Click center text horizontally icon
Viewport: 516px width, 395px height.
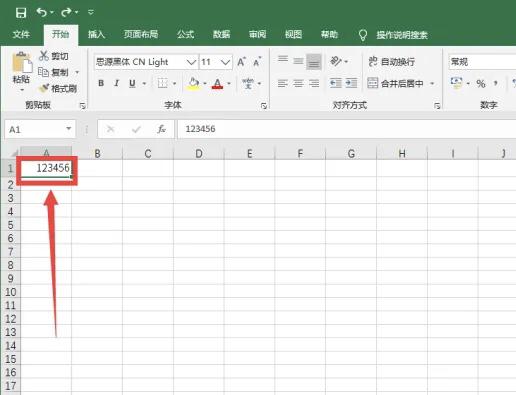(x=298, y=83)
